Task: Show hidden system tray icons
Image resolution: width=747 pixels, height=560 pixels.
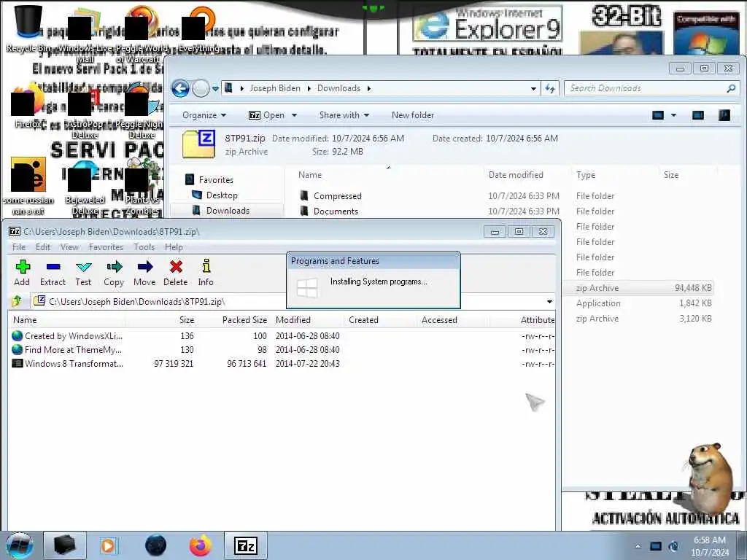Action: click(x=638, y=547)
